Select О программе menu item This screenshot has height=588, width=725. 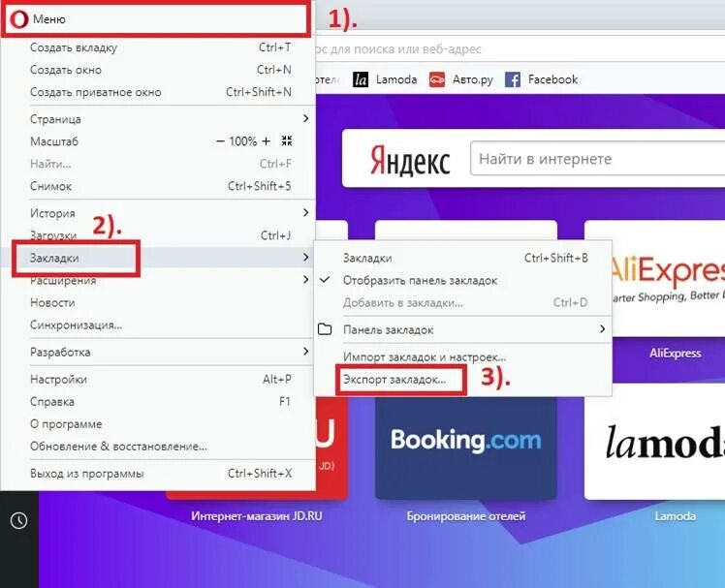coord(158,424)
